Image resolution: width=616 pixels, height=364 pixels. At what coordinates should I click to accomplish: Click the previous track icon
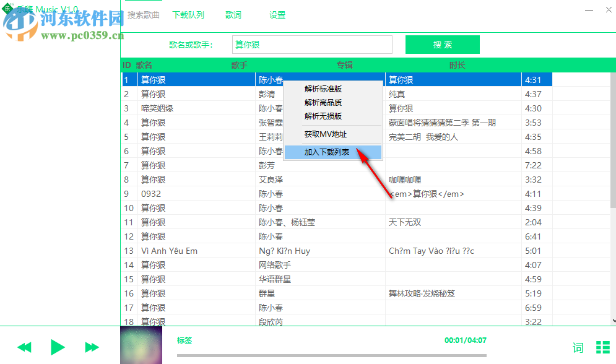coord(24,347)
